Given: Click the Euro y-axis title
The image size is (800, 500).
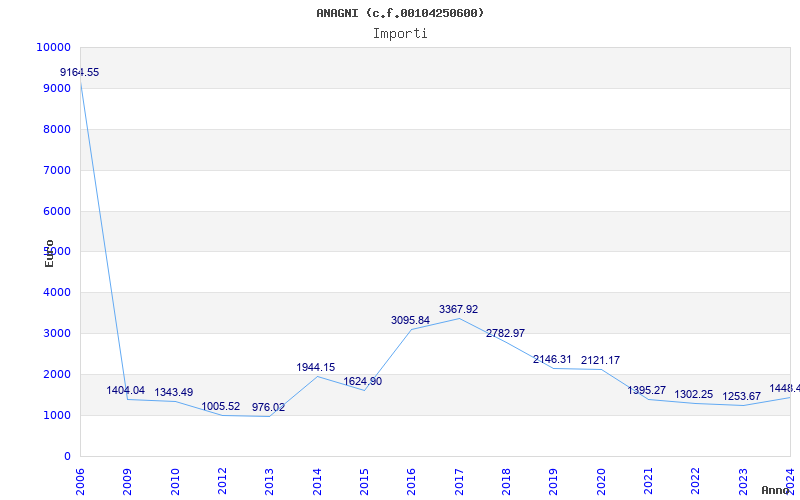Looking at the screenshot, I should (49, 254).
